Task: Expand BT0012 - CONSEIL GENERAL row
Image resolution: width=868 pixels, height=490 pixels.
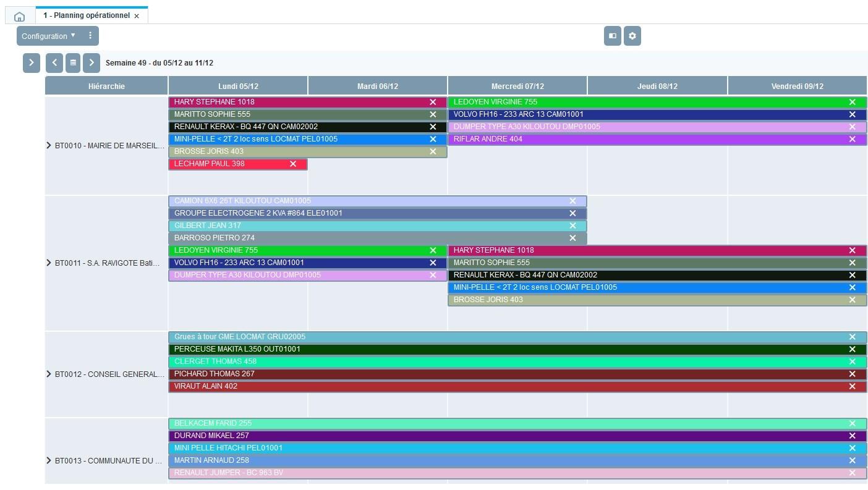Action: [49, 374]
